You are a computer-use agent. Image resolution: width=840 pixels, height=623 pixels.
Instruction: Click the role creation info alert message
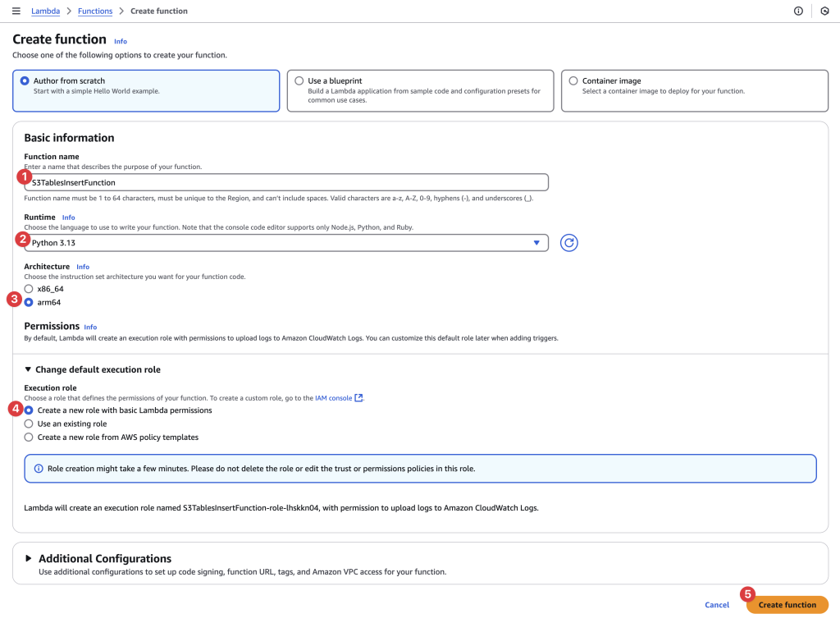pyautogui.click(x=420, y=469)
